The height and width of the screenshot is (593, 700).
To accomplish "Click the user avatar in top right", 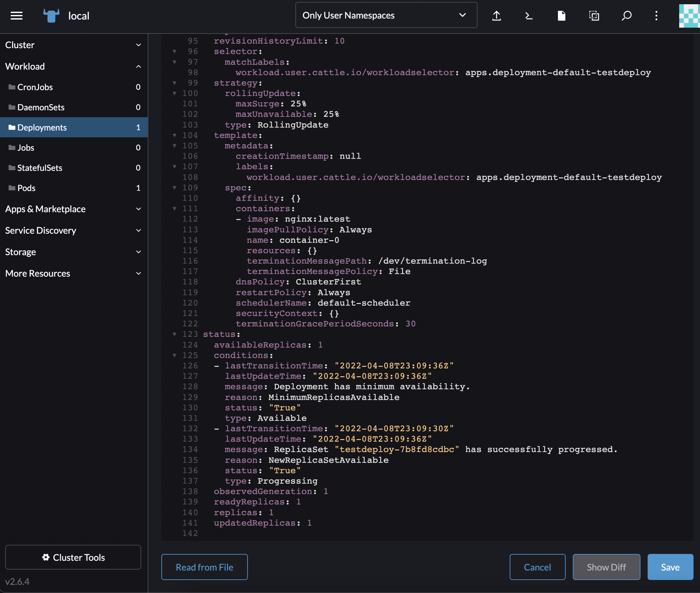I will pos(689,16).
